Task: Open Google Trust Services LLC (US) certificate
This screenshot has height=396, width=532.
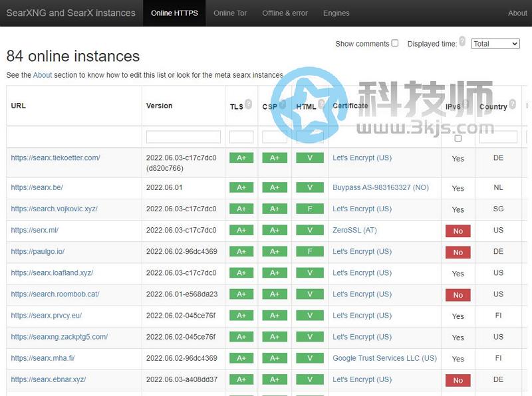Action: point(384,358)
